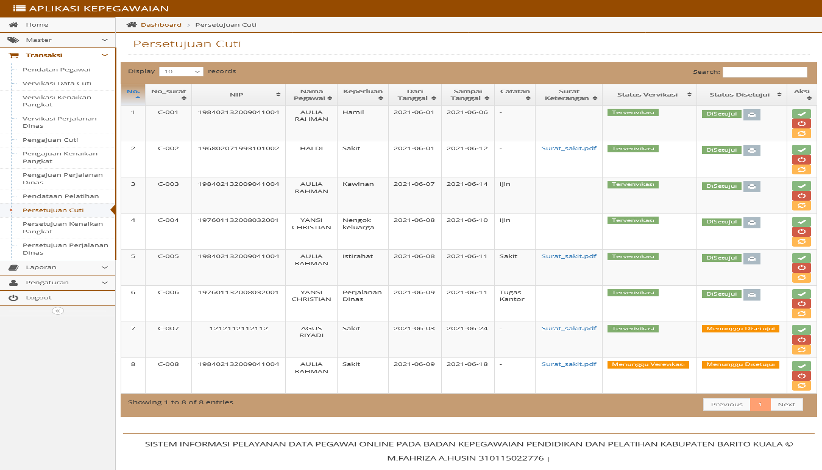
Task: Click the DiSetujui badge in row C-001
Action: pyautogui.click(x=721, y=114)
